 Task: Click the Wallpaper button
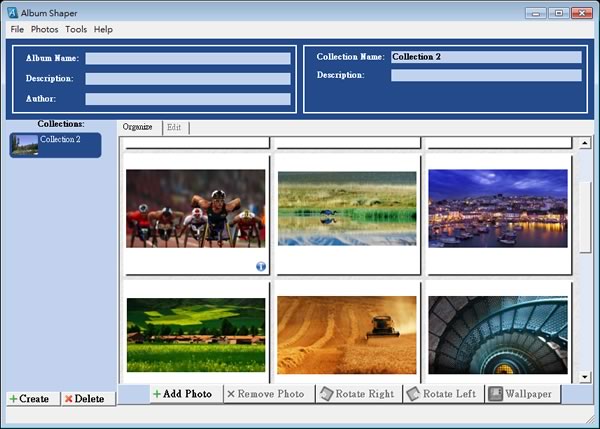(523, 394)
